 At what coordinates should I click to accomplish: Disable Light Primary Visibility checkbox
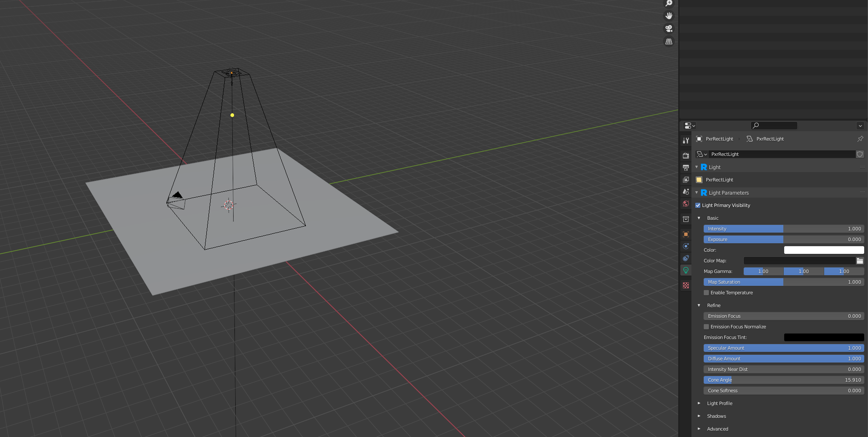point(698,205)
